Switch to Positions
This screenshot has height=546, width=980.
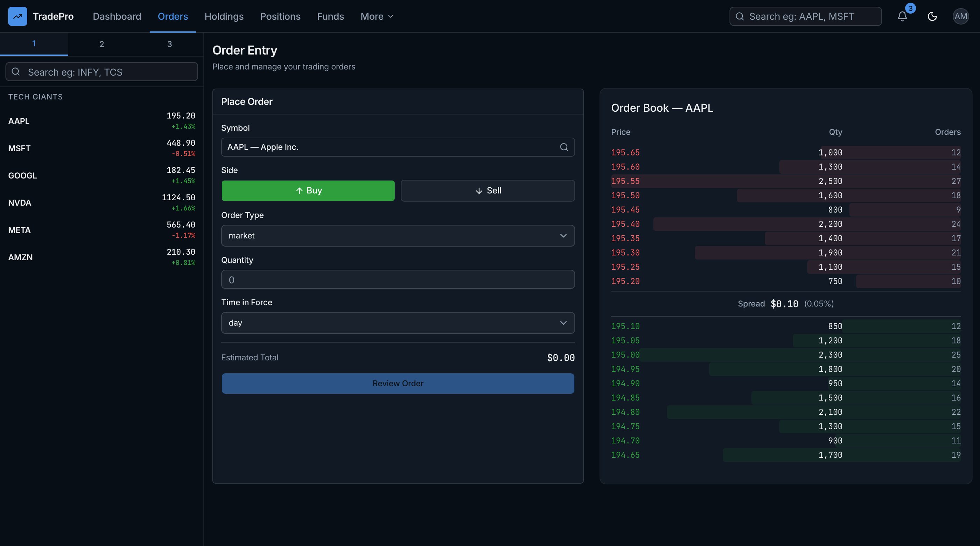(x=280, y=16)
